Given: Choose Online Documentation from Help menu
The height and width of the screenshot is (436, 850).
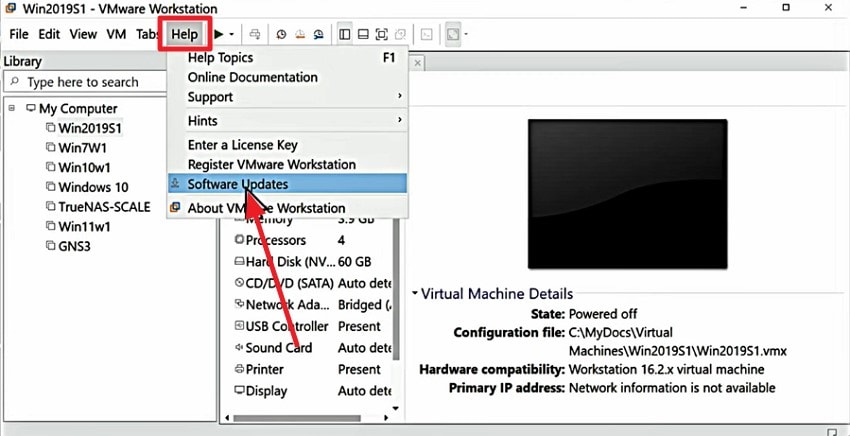Looking at the screenshot, I should 287,77.
